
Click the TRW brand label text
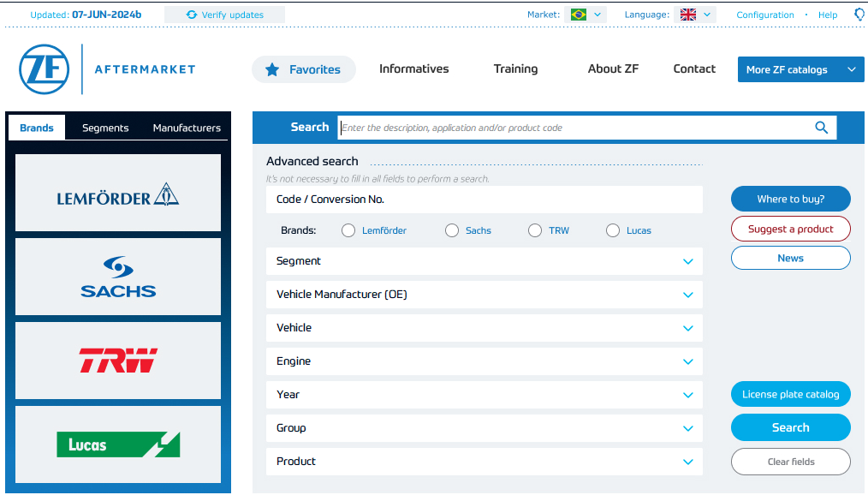559,230
